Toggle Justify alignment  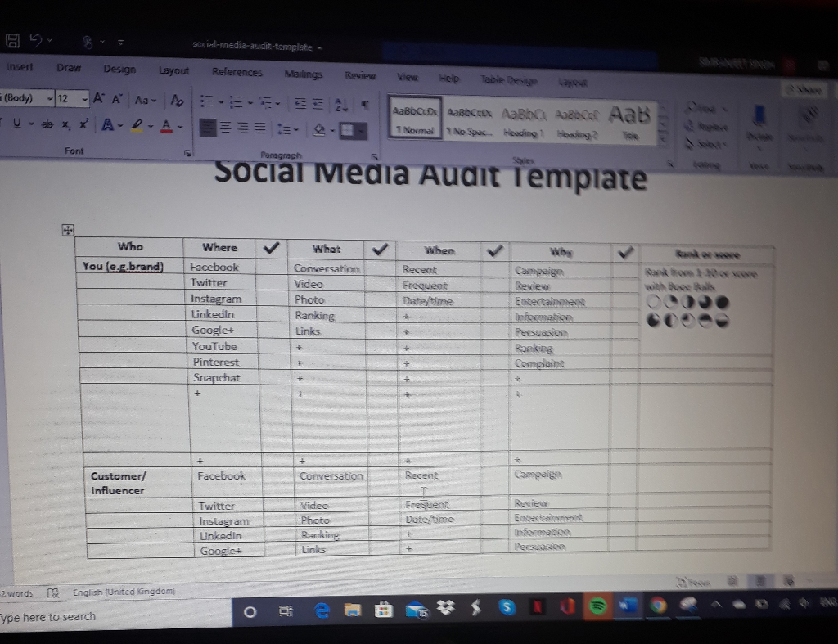coord(259,128)
